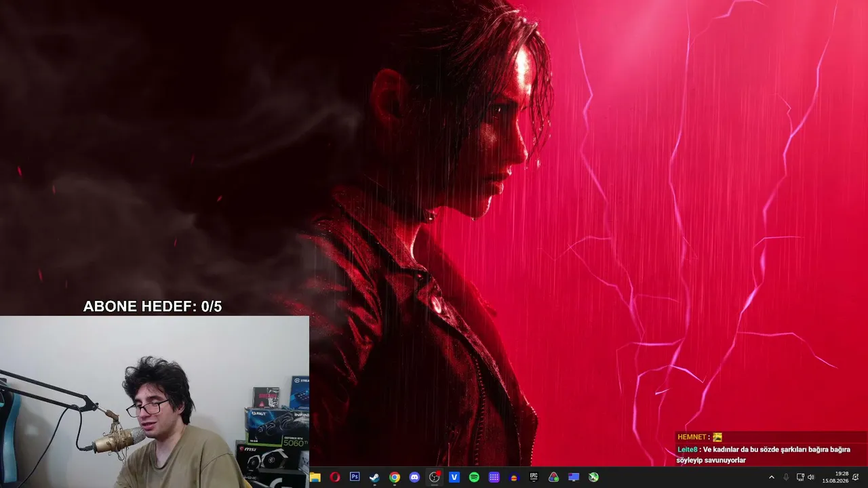This screenshot has height=488, width=868.
Task: Launch the Opera browser taskbar icon
Action: pos(335,477)
